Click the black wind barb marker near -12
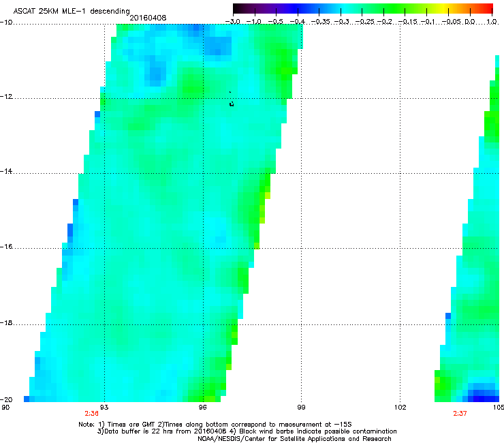 pos(231,104)
